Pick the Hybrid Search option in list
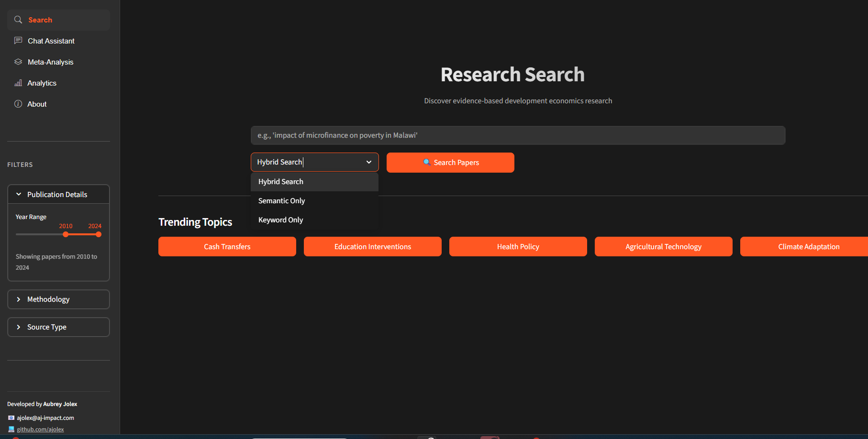This screenshot has width=868, height=439. click(281, 182)
